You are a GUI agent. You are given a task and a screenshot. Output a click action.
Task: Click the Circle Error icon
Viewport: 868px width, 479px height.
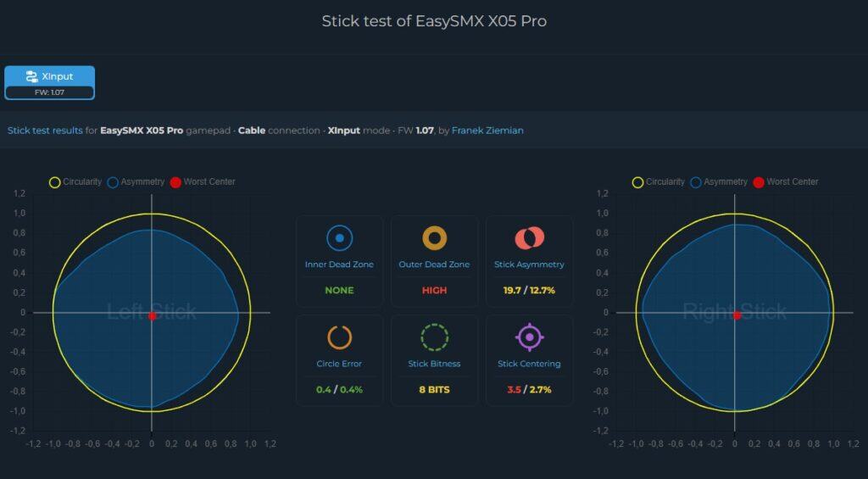(339, 337)
